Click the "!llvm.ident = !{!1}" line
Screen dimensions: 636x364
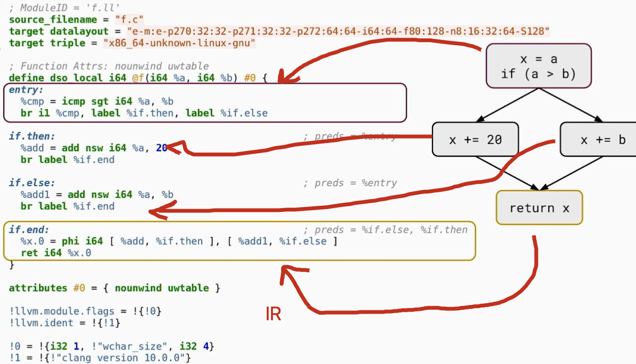click(x=65, y=323)
